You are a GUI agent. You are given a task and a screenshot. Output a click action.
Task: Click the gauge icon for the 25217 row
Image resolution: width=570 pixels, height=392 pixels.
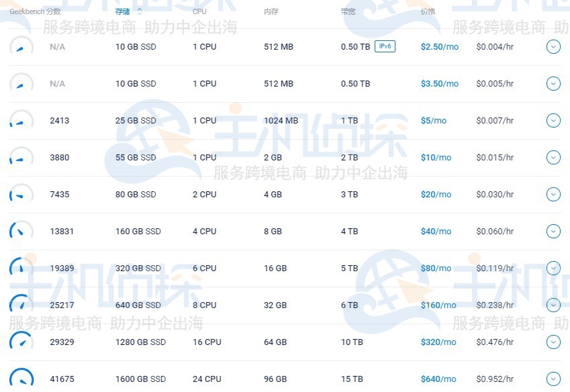tap(21, 305)
